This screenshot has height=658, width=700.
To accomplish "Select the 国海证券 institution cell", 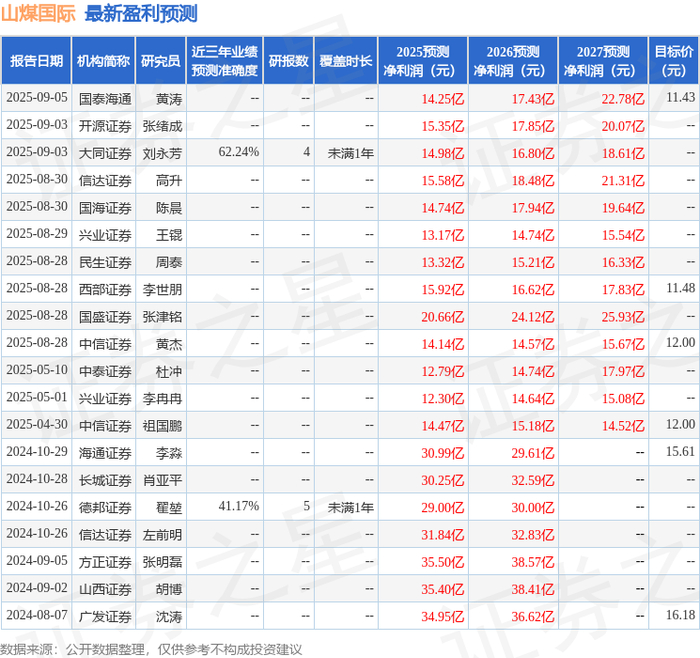I will 105,208.
